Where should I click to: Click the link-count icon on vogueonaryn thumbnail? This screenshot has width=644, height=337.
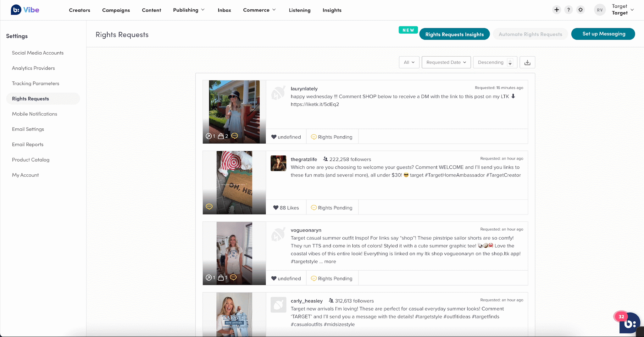[208, 278]
